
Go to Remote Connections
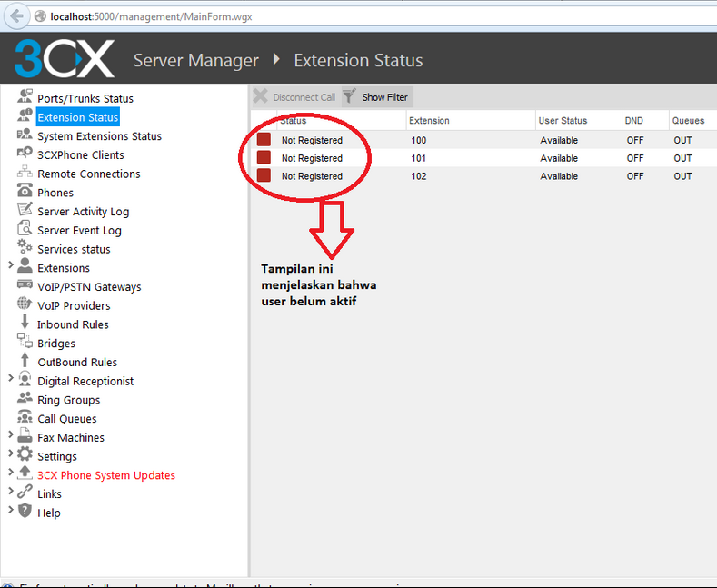pyautogui.click(x=89, y=174)
